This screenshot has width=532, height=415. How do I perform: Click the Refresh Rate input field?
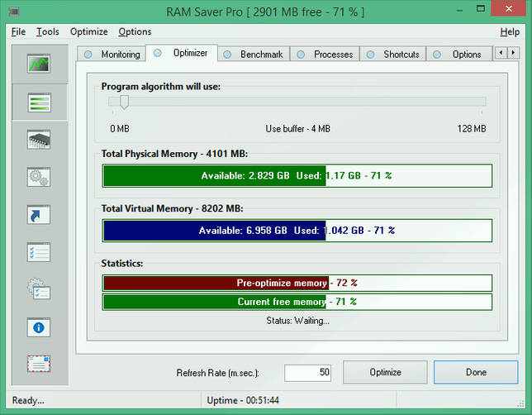coord(308,373)
